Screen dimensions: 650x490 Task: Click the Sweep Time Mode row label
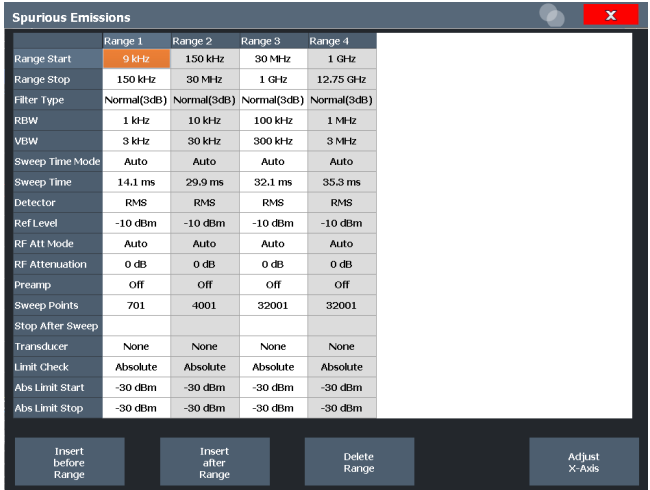(58, 161)
